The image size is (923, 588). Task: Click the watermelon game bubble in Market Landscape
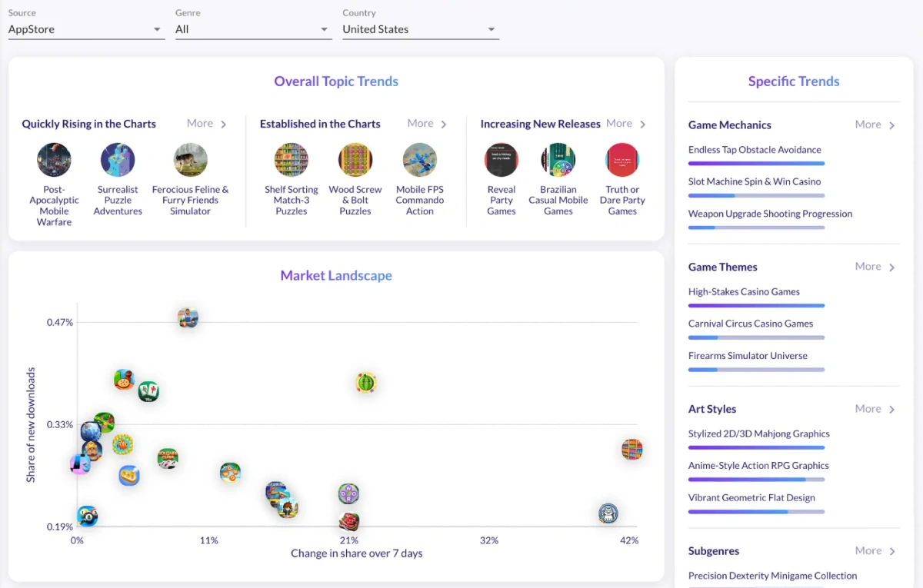coord(366,383)
